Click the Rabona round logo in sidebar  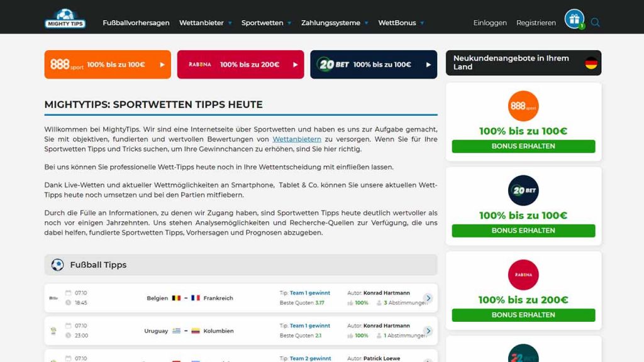[523, 275]
